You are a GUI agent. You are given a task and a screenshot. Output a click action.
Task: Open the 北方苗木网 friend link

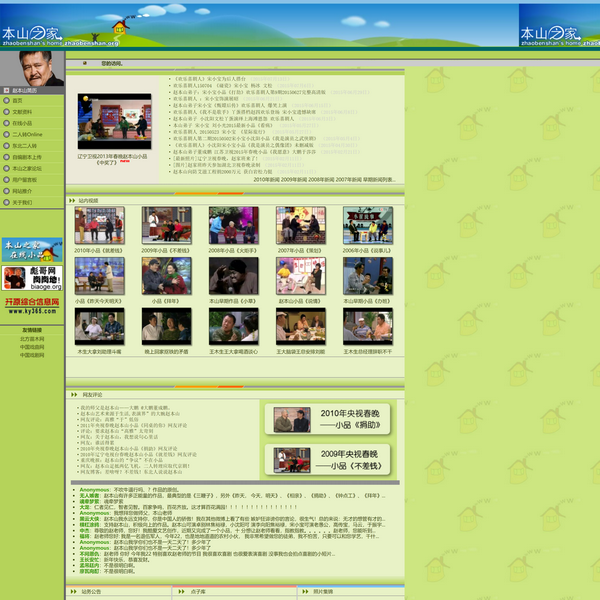click(32, 339)
